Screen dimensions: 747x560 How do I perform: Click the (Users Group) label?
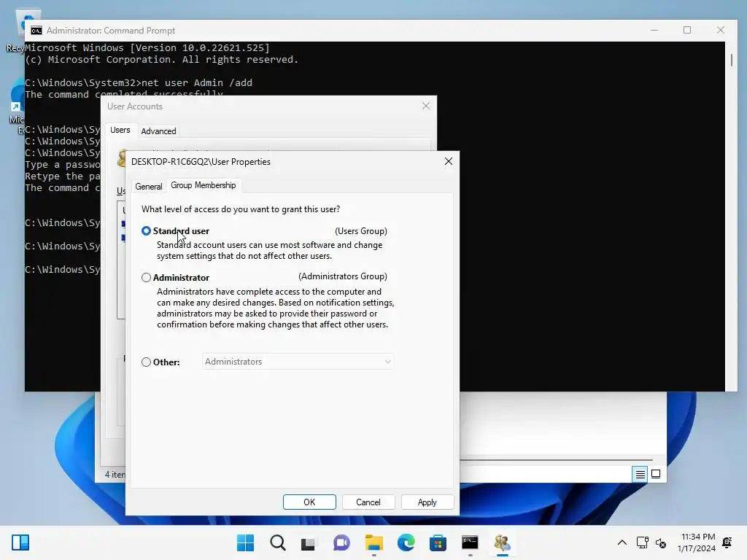[x=361, y=231]
